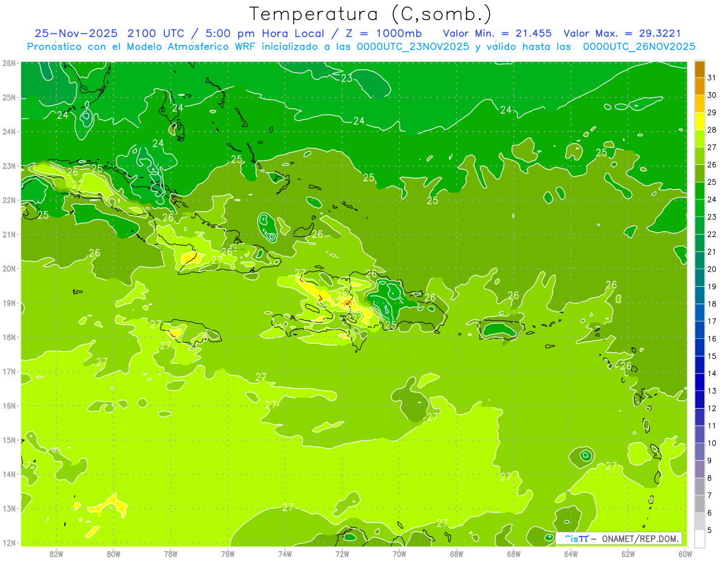Screen dimensions: 728x562
Task: Click the legend value '29'
Action: pyautogui.click(x=712, y=112)
